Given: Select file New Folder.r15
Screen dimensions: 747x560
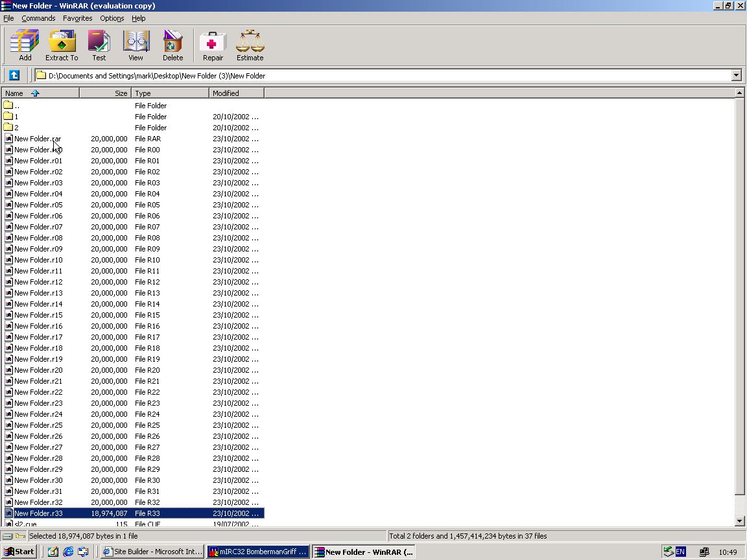Looking at the screenshot, I should [38, 315].
